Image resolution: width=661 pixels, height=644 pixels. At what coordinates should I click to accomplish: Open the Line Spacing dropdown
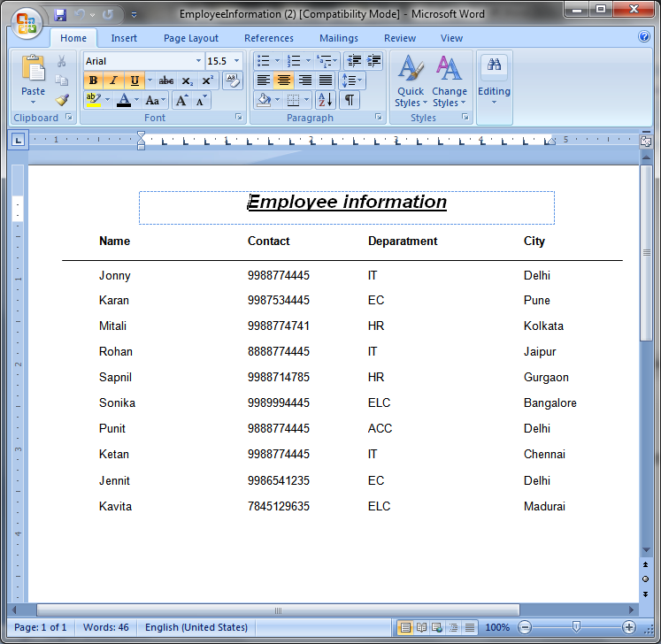(352, 80)
